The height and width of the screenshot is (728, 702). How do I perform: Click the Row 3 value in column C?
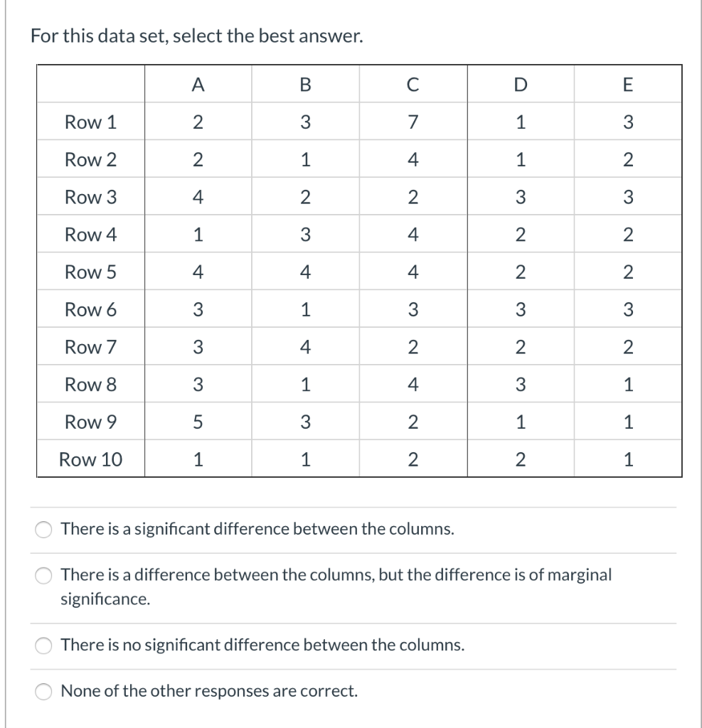point(413,197)
